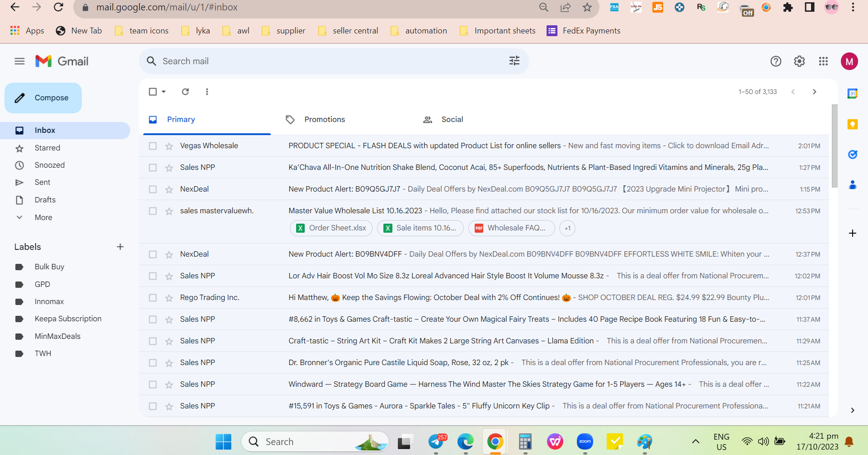Show hidden system tray icons
Viewport: 868px width, 455px height.
click(x=696, y=441)
